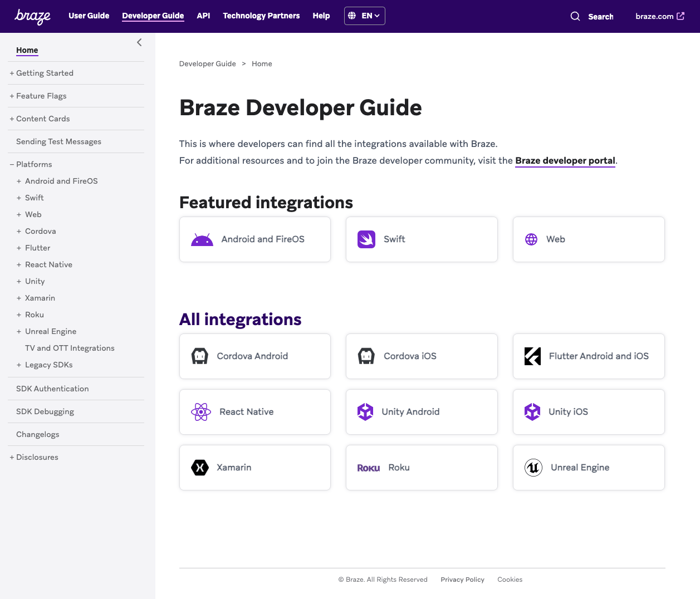Click Cookies in the footer
Screen dimensions: 700x599
510,580
